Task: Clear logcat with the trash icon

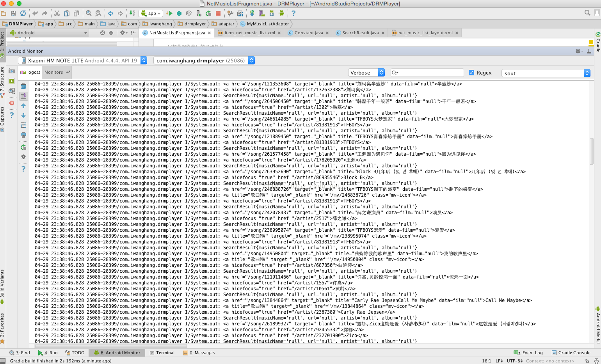Action: click(x=23, y=86)
